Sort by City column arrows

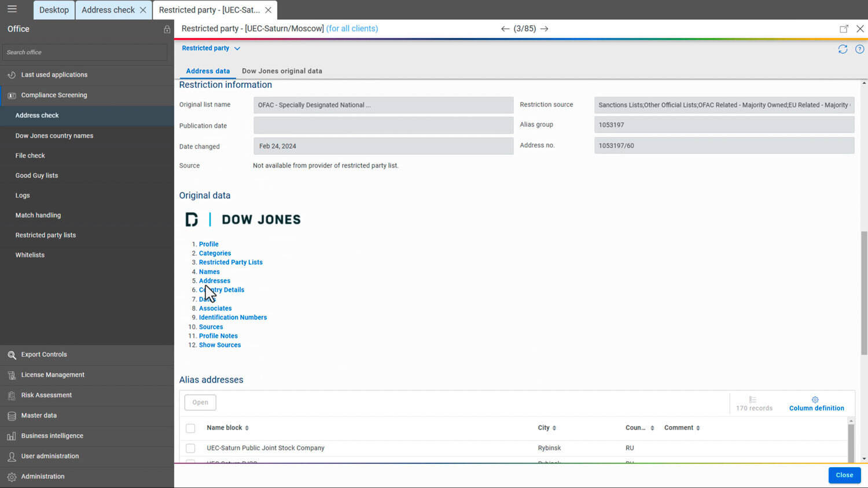[554, 428]
